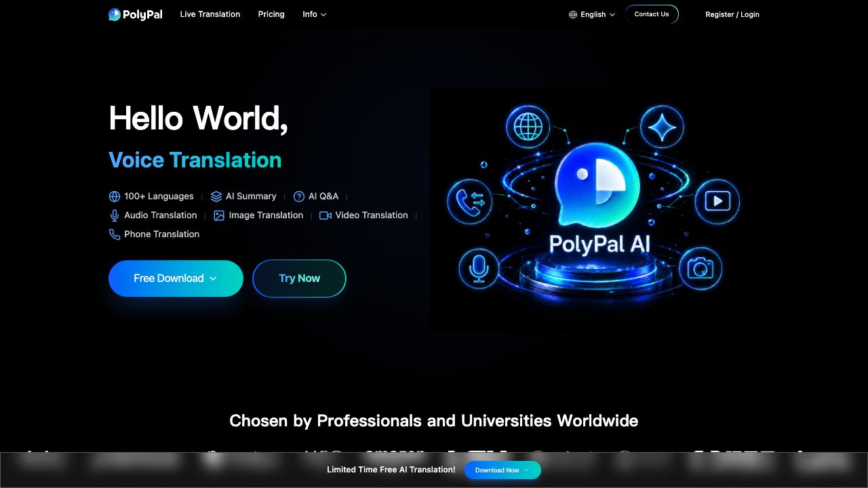
Task: Click the hero camera circle icon
Action: 701,269
